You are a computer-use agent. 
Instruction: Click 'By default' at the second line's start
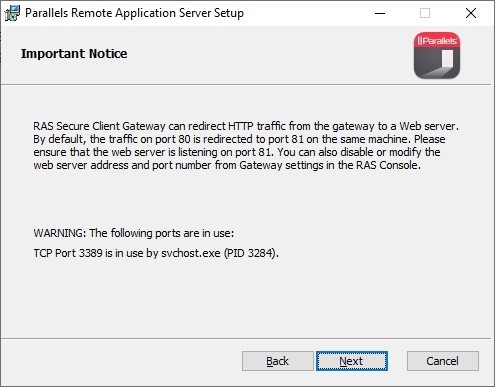(59, 139)
